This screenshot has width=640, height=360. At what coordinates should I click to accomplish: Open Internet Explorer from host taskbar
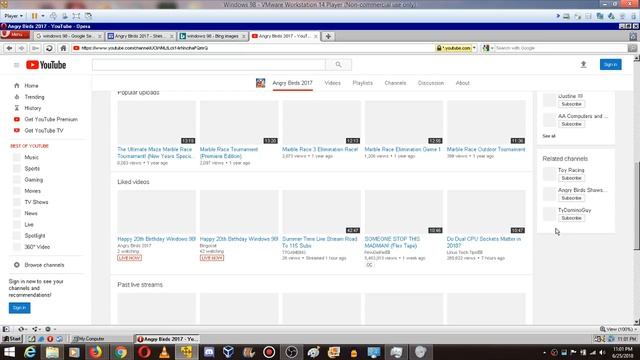click(30, 352)
